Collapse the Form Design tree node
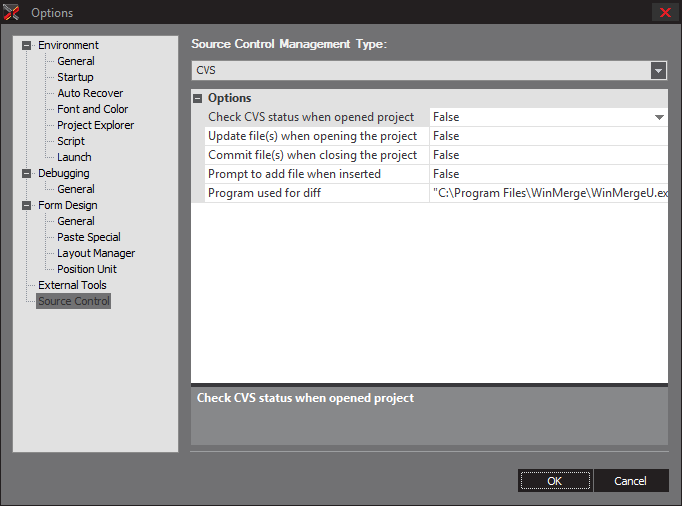The image size is (682, 506). [27, 205]
